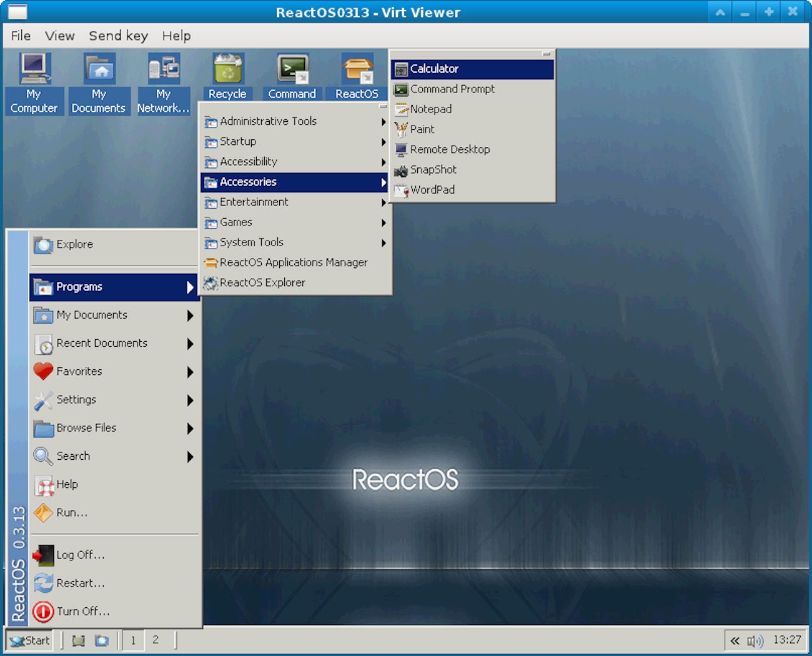The height and width of the screenshot is (656, 812).
Task: Click the volume speaker tray icon
Action: 755,641
